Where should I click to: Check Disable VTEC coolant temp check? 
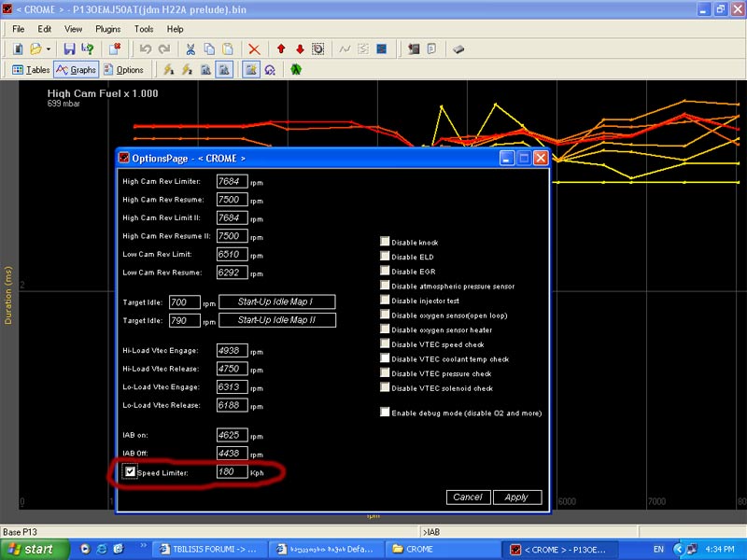[385, 358]
